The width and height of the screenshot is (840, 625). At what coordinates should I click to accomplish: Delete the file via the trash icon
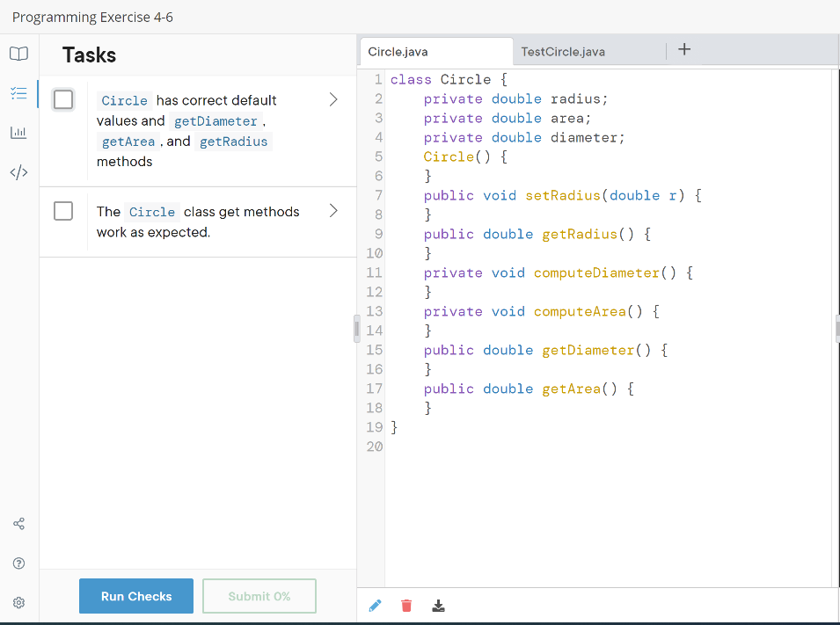405,606
